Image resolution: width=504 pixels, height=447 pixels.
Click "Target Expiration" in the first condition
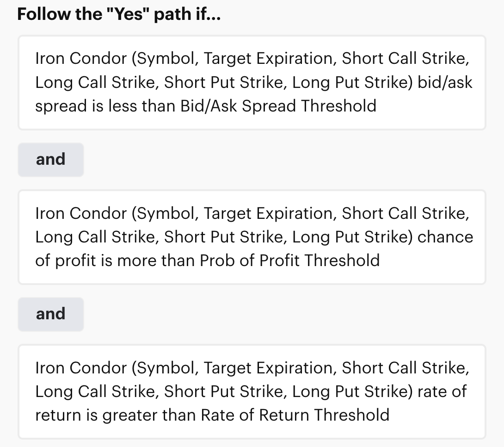pos(268,59)
